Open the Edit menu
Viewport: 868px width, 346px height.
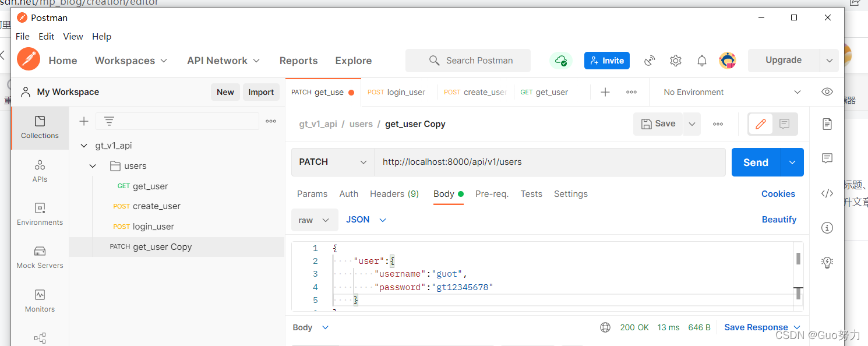click(47, 36)
